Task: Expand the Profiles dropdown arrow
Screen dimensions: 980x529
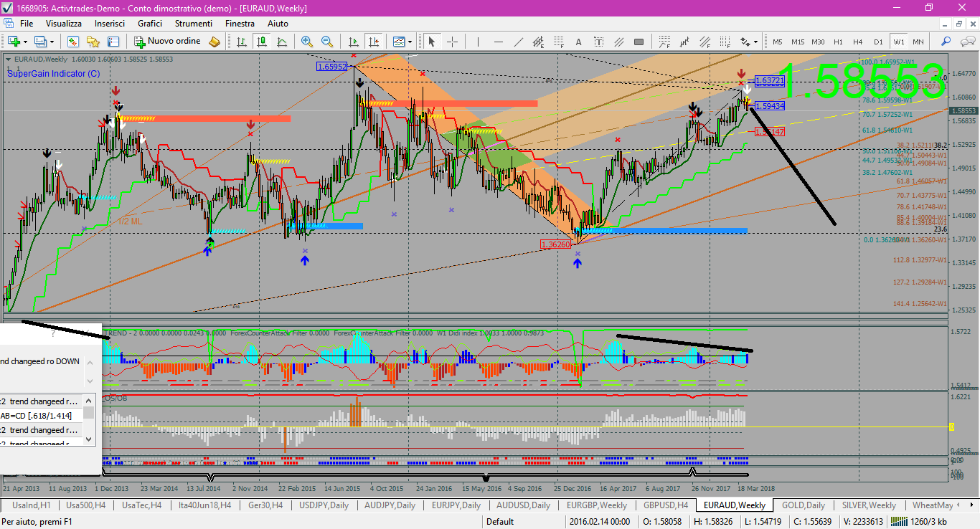Action: pyautogui.click(x=52, y=42)
